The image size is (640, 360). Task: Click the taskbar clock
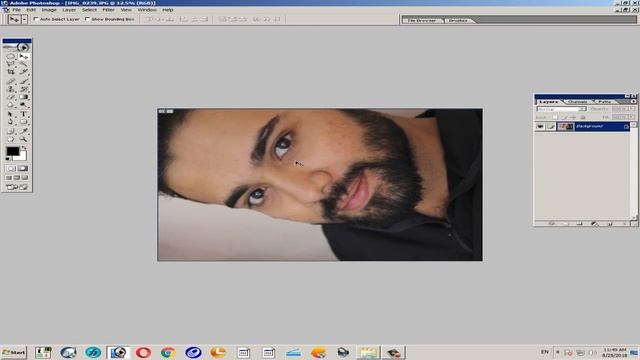(x=614, y=353)
